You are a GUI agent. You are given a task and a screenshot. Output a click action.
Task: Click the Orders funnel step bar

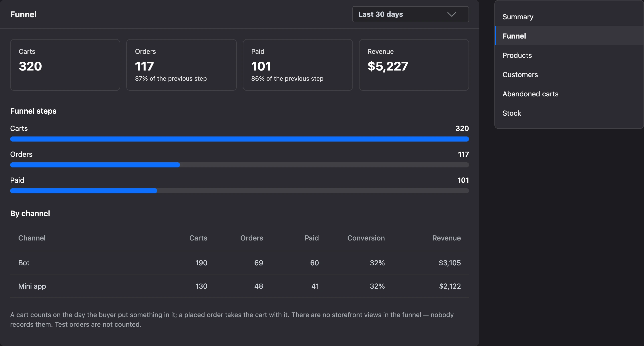pos(240,165)
